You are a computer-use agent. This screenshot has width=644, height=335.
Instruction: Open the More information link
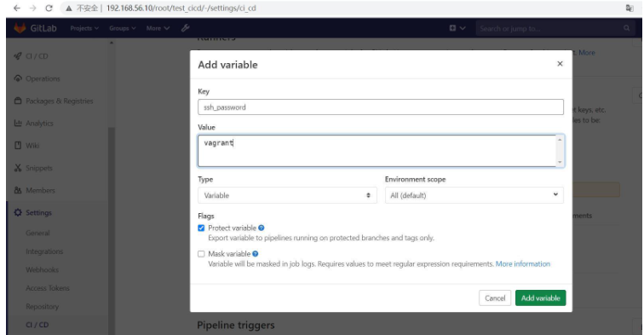pos(523,264)
